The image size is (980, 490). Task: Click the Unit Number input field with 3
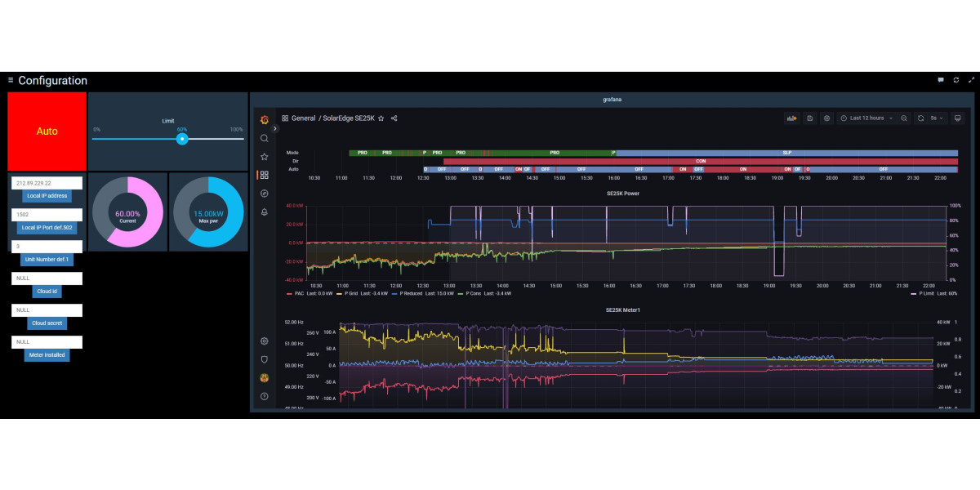(47, 247)
